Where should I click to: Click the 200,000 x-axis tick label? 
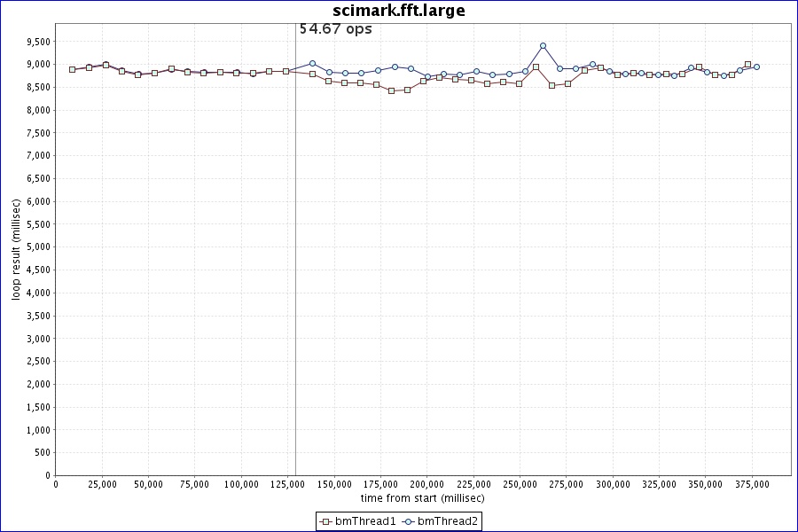click(426, 484)
